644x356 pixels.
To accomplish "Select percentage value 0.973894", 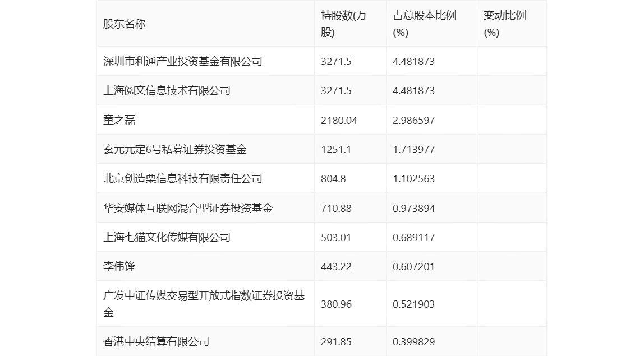I will [x=413, y=208].
